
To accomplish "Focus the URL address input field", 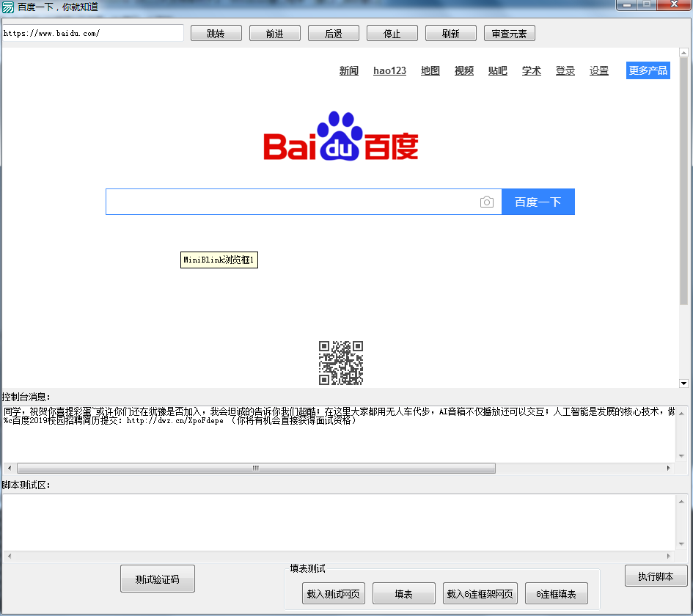I will (x=93, y=33).
